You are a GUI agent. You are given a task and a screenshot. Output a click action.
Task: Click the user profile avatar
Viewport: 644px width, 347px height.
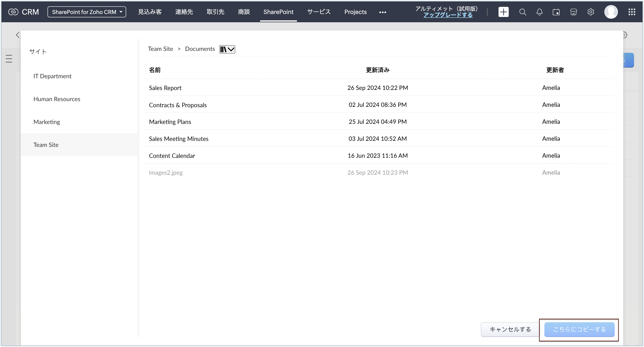611,12
